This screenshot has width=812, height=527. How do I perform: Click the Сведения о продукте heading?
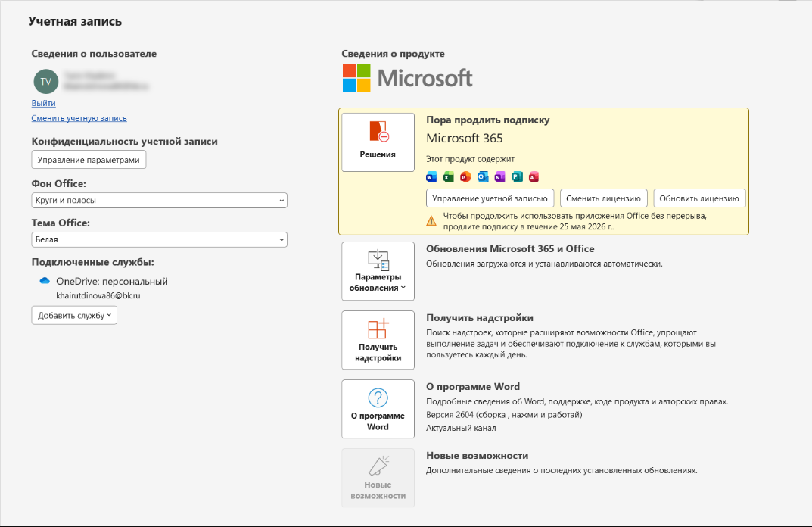pyautogui.click(x=393, y=54)
